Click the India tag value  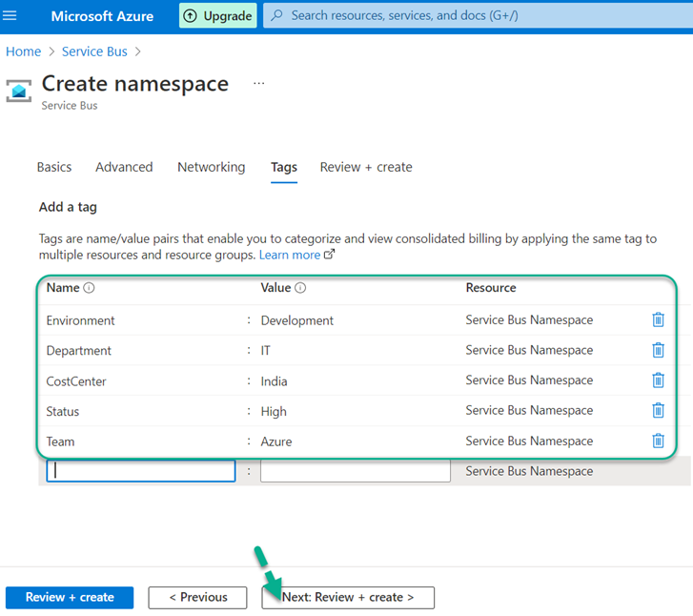point(274,381)
